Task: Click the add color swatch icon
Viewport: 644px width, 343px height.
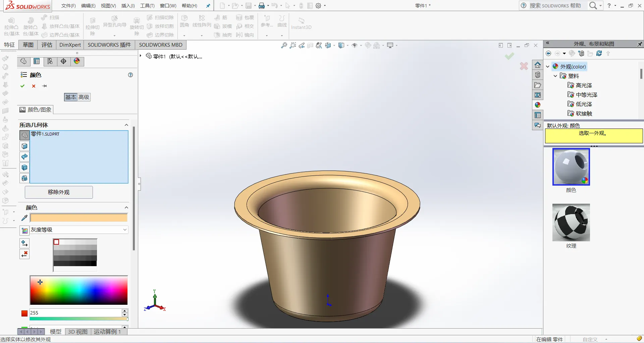Action: point(24,243)
